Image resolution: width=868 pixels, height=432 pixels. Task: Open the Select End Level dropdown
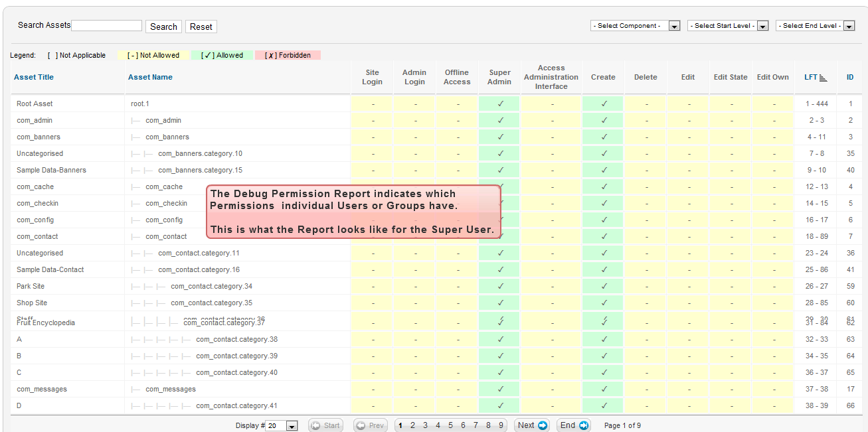click(816, 26)
